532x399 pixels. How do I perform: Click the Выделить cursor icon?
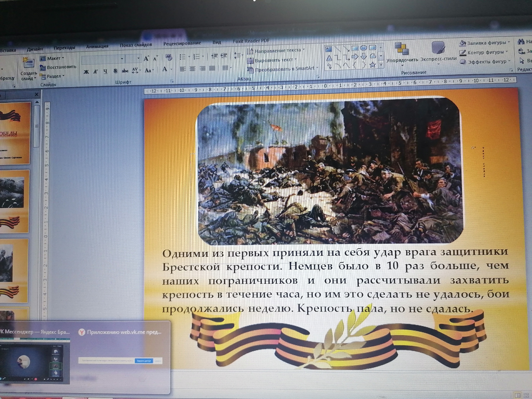click(x=522, y=60)
